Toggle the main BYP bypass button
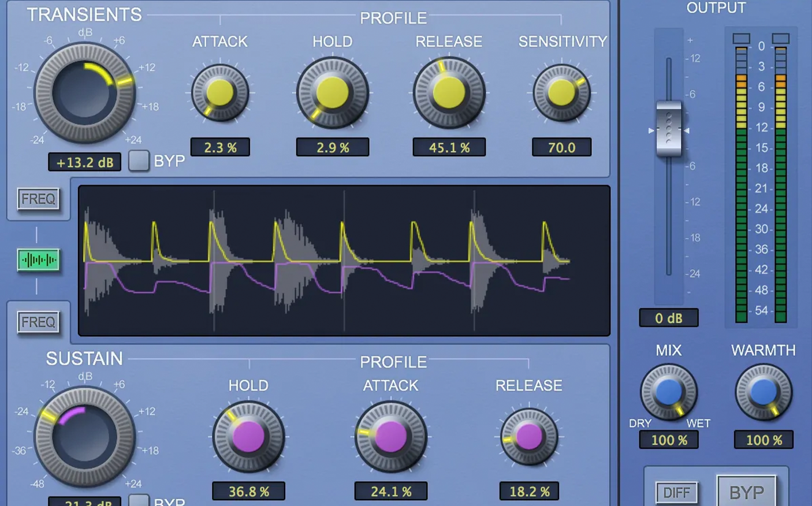The image size is (812, 506). (x=747, y=492)
